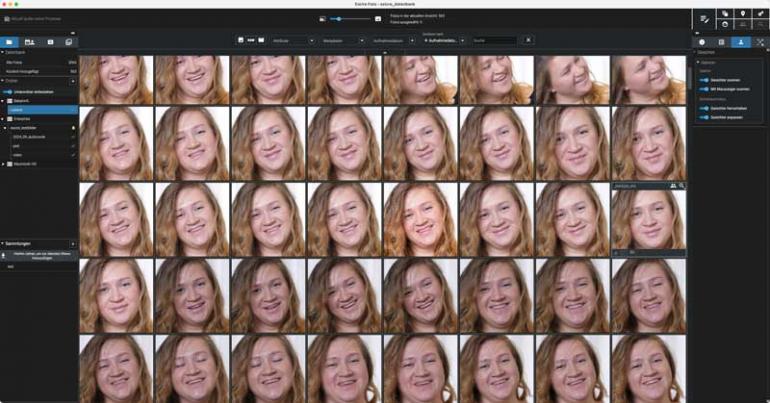Viewport: 770px width, 403px height.
Task: Open the metadata filter dropdown
Action: (x=343, y=41)
